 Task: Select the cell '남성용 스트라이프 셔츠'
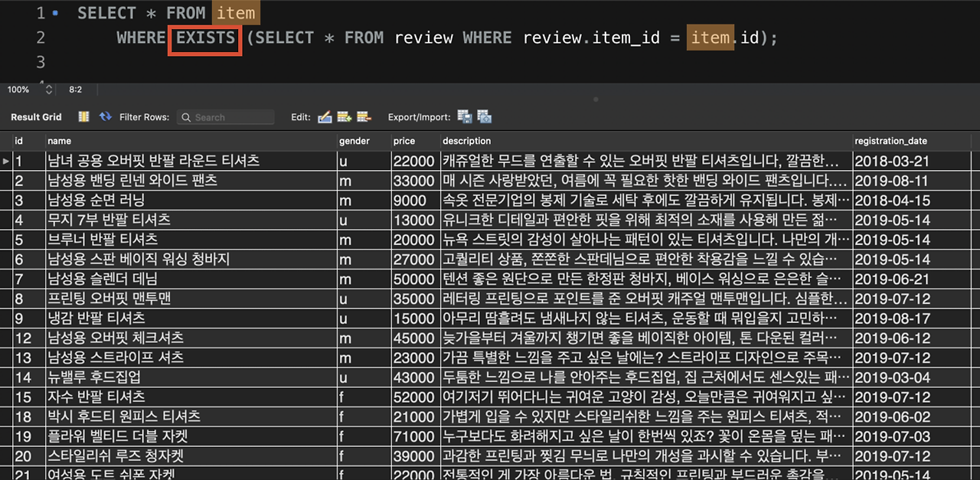[x=191, y=358]
